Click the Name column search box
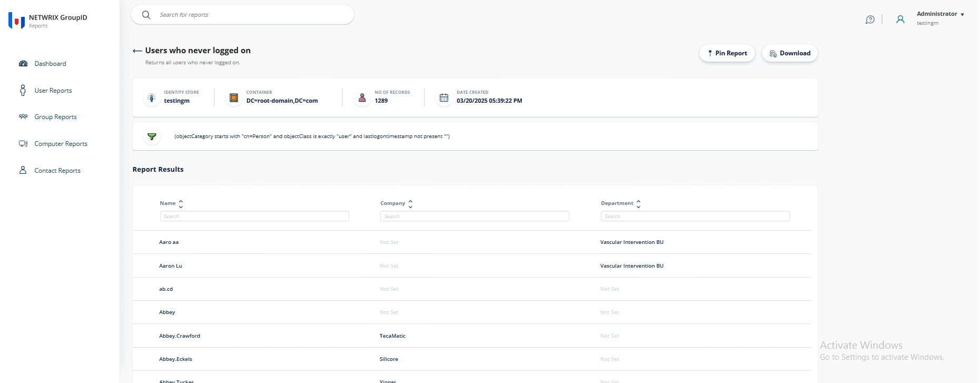The image size is (980, 383). [x=254, y=216]
